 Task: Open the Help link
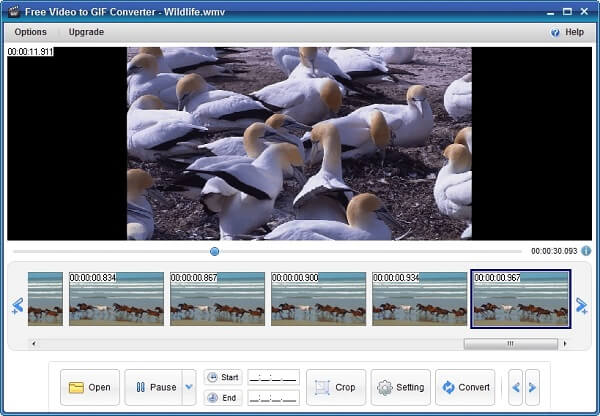(567, 32)
